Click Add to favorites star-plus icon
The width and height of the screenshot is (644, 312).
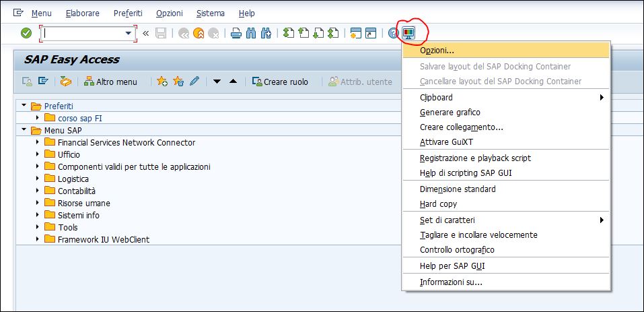(x=162, y=82)
